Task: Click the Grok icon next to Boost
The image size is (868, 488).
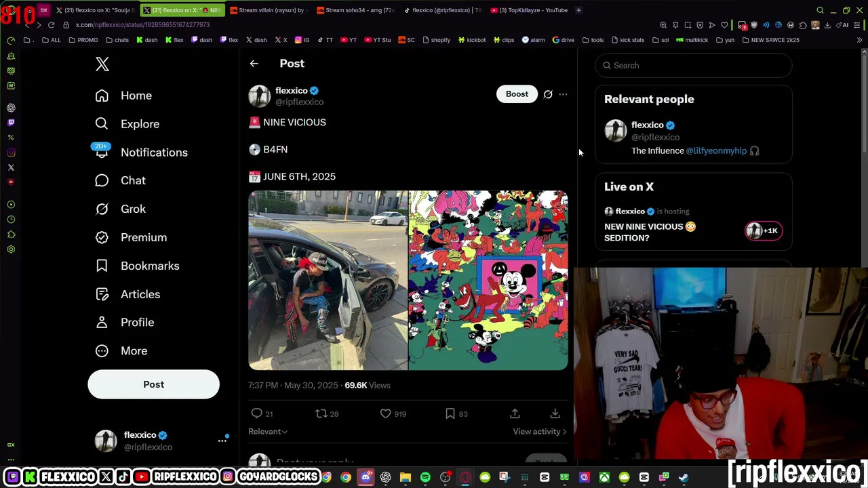Action: 548,94
